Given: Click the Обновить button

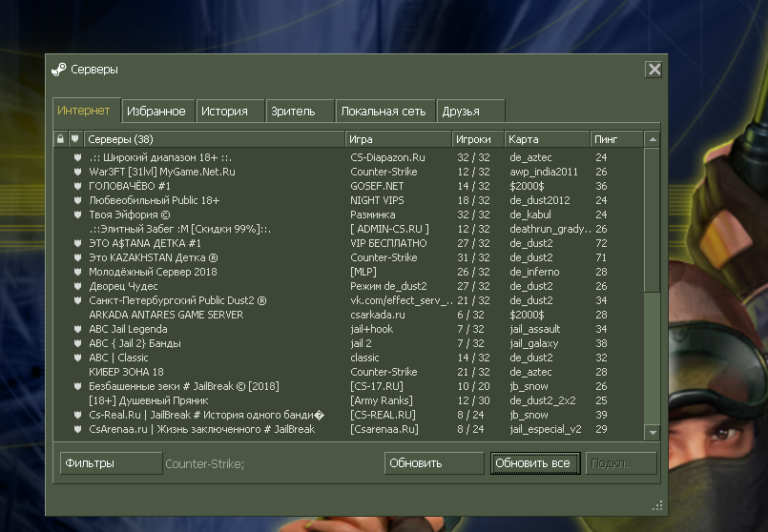Looking at the screenshot, I should (434, 463).
